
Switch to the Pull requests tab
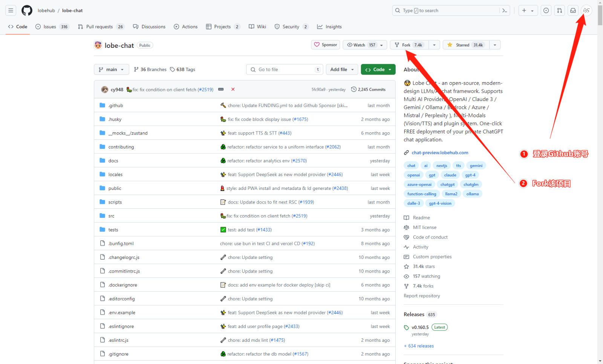click(x=100, y=27)
